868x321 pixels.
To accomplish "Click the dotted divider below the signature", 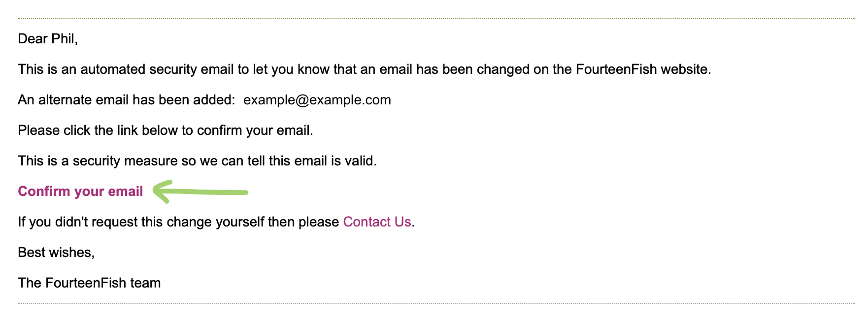I will tap(436, 304).
